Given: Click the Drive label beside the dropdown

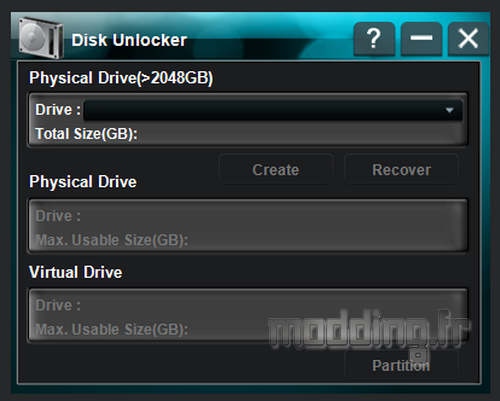Looking at the screenshot, I should tap(58, 110).
